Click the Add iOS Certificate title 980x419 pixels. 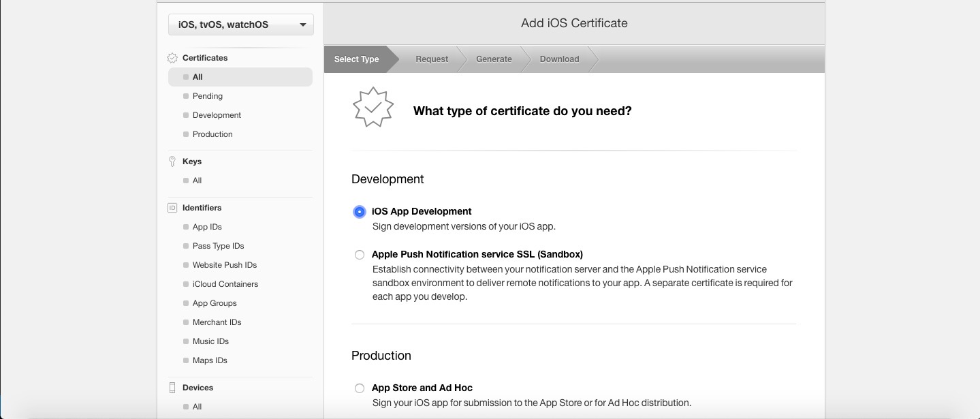574,23
